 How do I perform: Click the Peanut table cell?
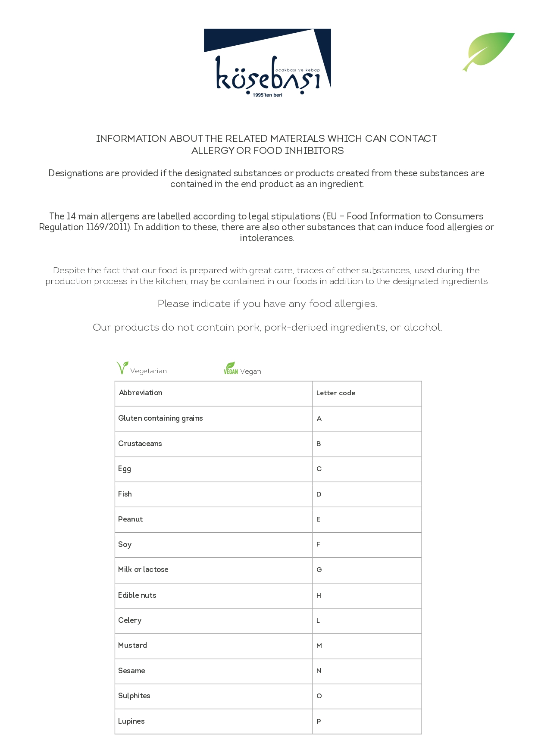point(214,519)
